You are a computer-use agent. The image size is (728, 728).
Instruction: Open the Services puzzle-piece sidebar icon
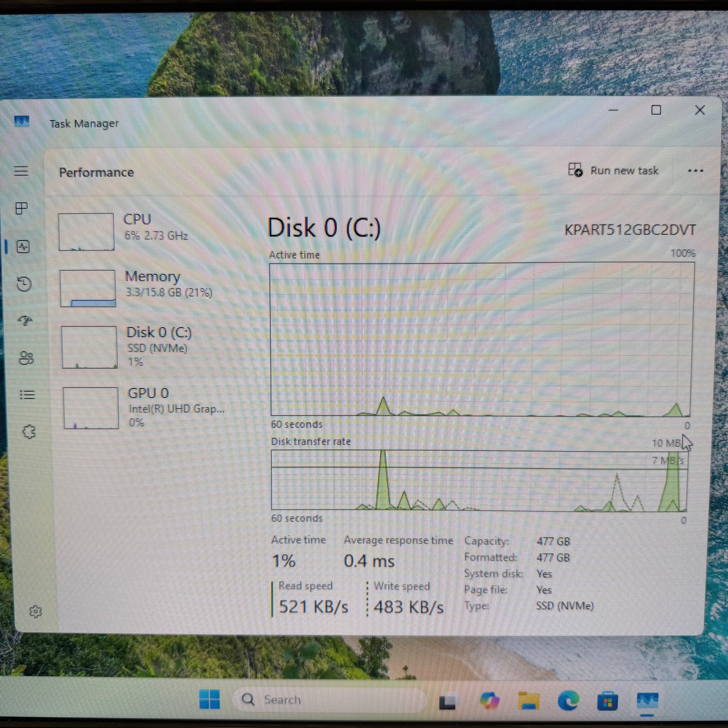29,431
